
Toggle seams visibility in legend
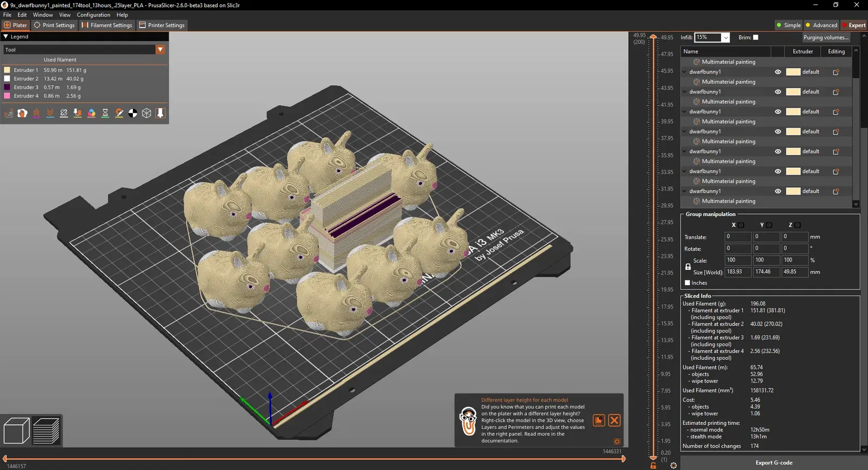(64, 113)
